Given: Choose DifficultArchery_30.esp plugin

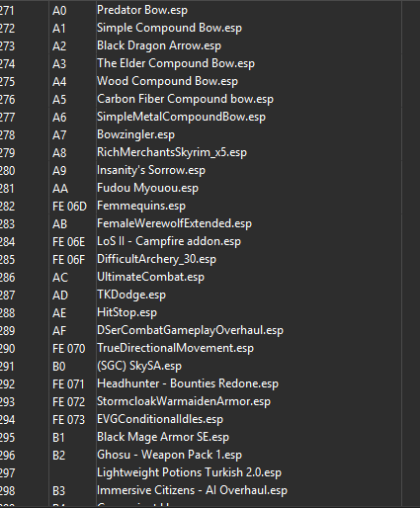Looking at the screenshot, I should pyautogui.click(x=156, y=259).
